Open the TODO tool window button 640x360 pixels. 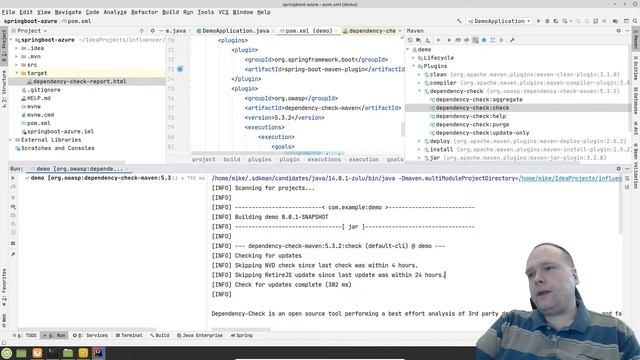click(x=24, y=335)
